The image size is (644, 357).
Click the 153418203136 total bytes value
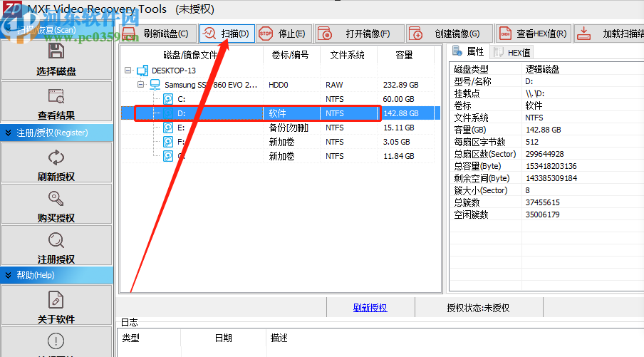coord(551,166)
